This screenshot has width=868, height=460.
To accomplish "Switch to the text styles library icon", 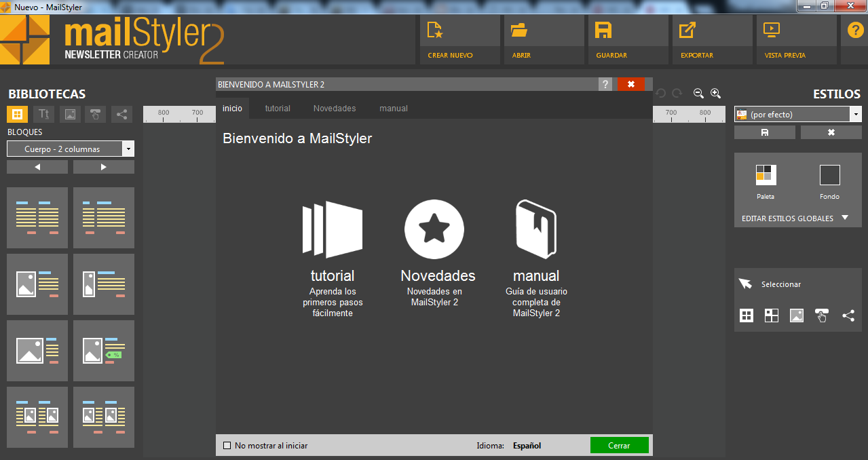I will click(43, 114).
